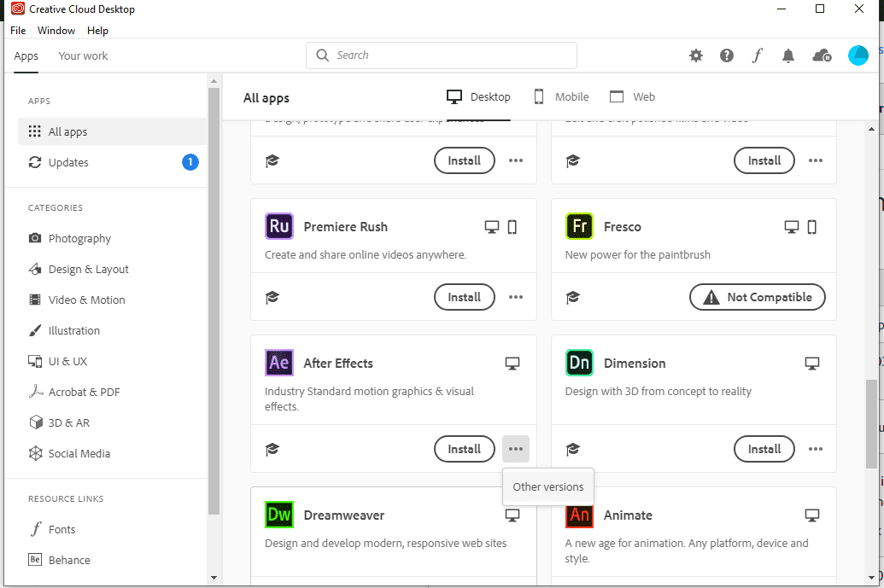Open the settings gear icon

point(696,55)
